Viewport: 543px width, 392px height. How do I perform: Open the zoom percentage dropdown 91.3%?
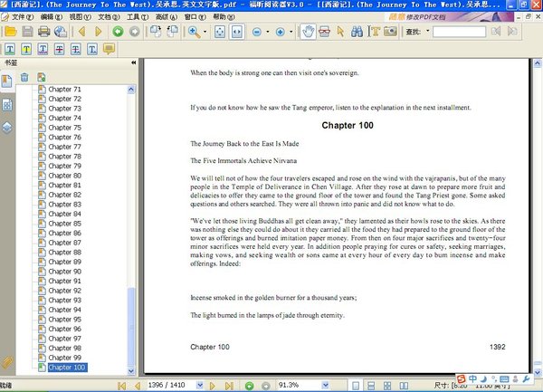[325, 385]
